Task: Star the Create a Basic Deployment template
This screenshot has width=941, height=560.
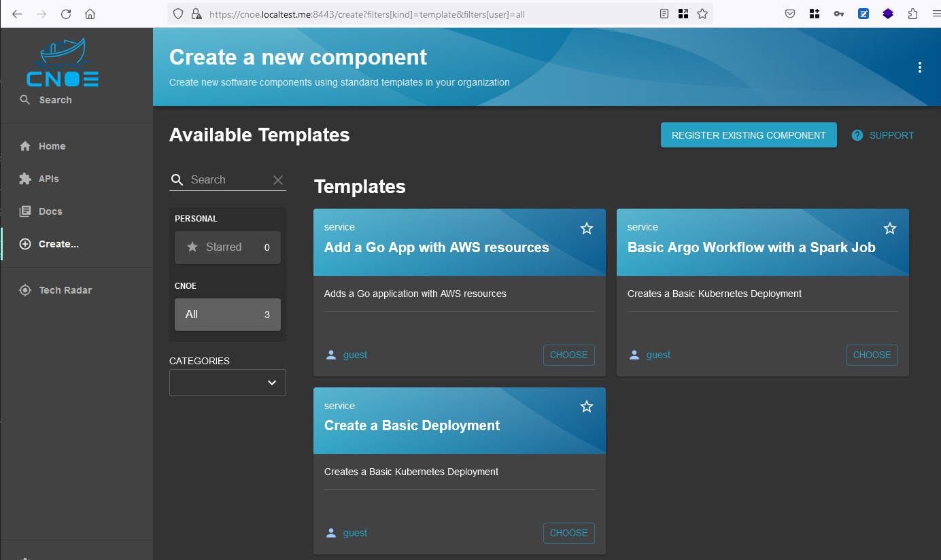Action: [586, 406]
